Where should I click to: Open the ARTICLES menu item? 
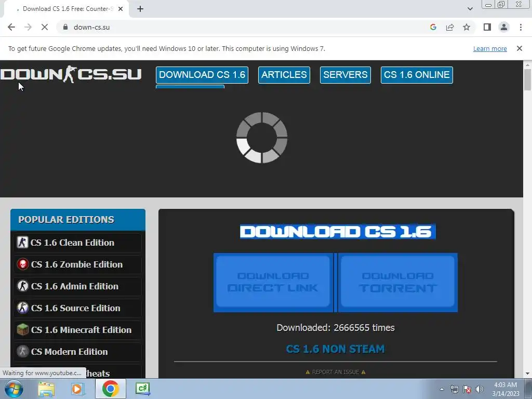(284, 75)
